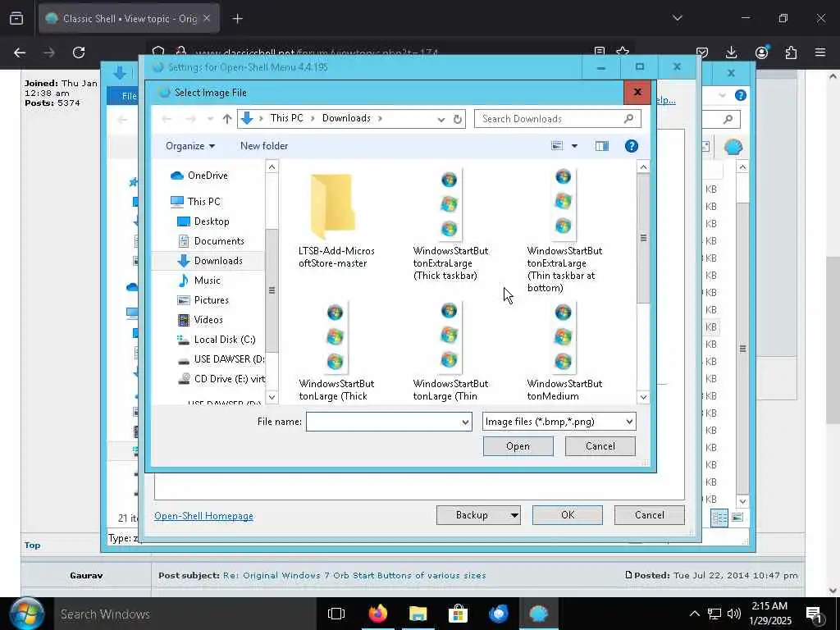Image resolution: width=840 pixels, height=630 pixels.
Task: Click OK in Open-Shell settings window
Action: point(568,515)
